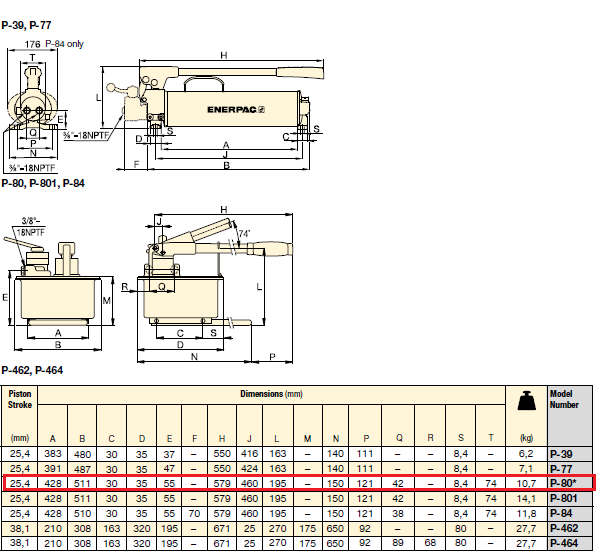Viewport: 603px width, 552px height.
Task: Click the weight value "14,1"
Action: [x=526, y=499]
